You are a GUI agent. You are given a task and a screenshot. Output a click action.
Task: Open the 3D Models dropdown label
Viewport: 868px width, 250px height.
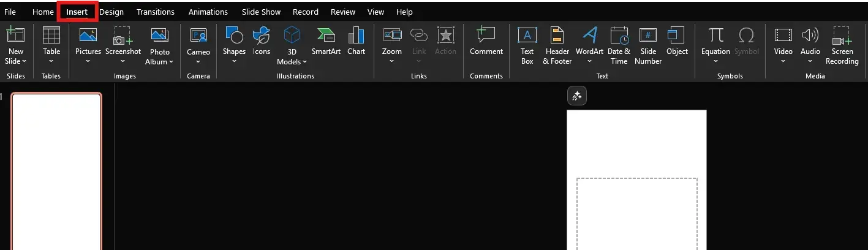click(292, 61)
